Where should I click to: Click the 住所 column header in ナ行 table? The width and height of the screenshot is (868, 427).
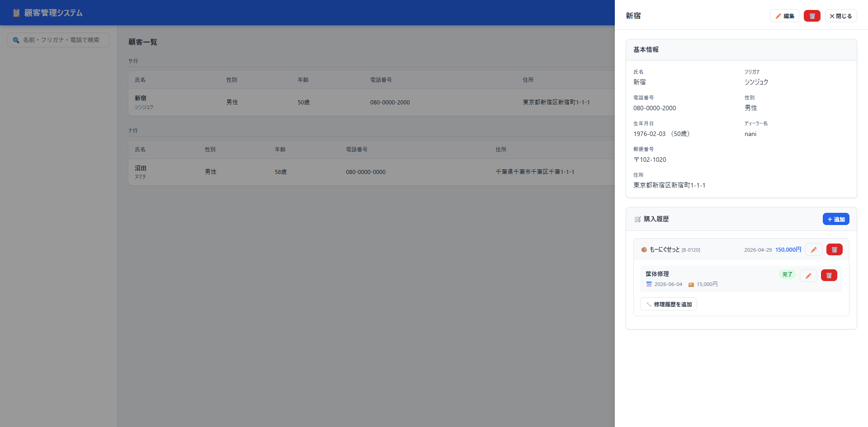click(501, 150)
